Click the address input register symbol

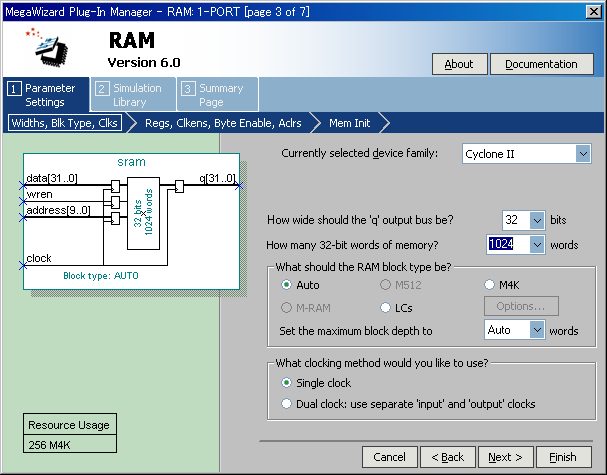(115, 218)
